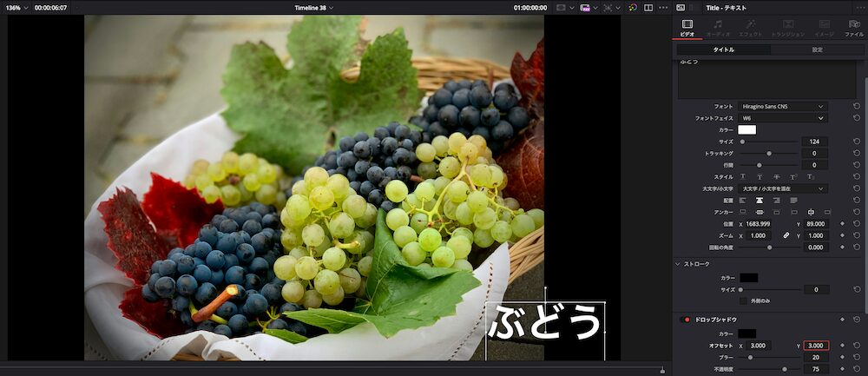
Task: Open the File tab icon in the inspector
Action: click(x=854, y=27)
